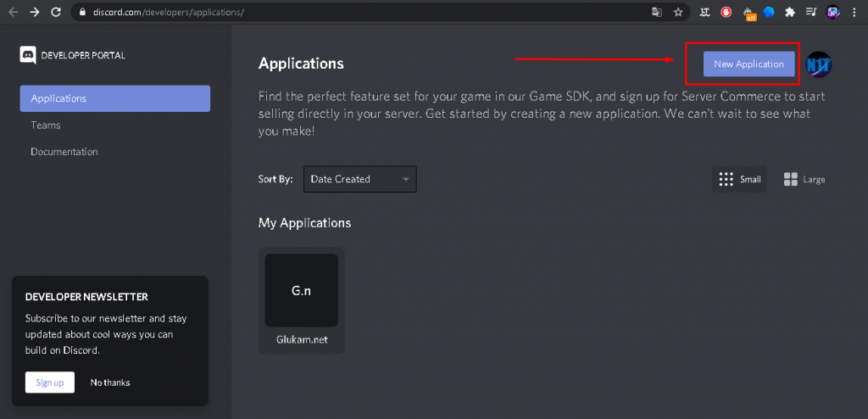Dismiss newsletter with No thanks
The width and height of the screenshot is (868, 419).
[110, 383]
